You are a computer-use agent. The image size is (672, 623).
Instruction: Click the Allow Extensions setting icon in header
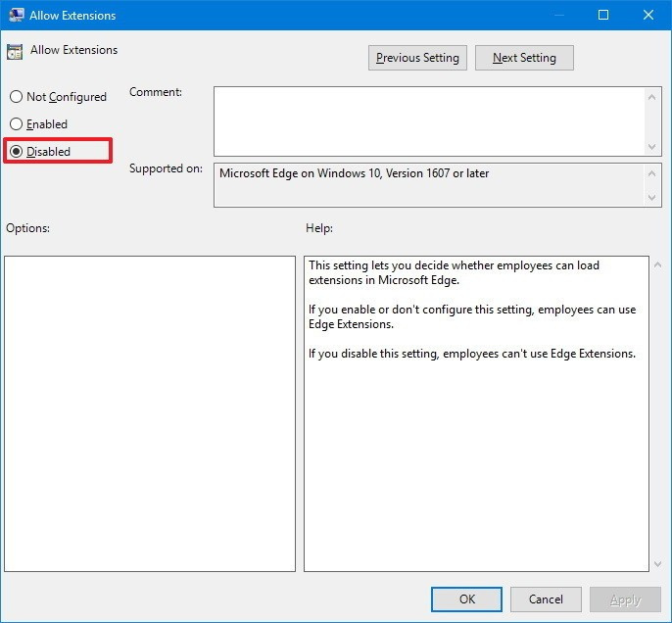(15, 52)
